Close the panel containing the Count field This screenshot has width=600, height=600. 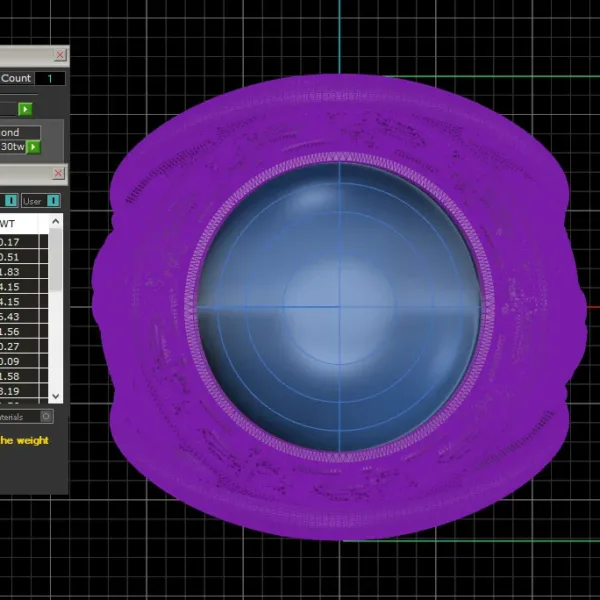(x=60, y=55)
